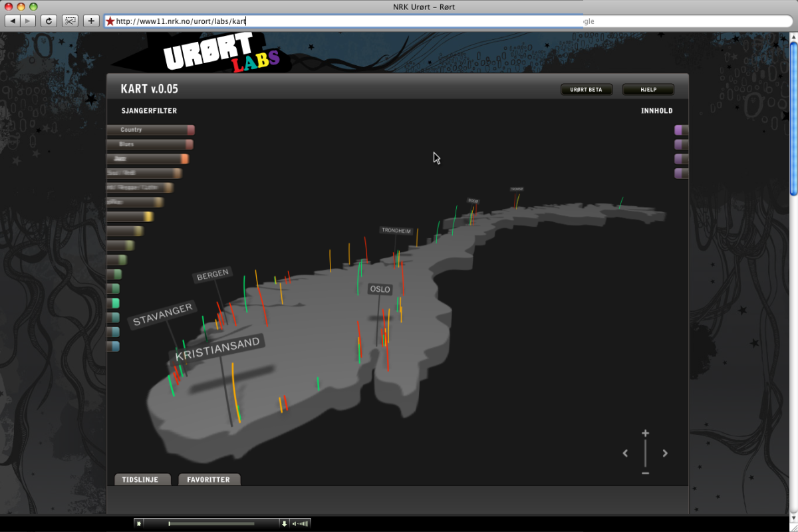Click the vertical zoom slider track
Screen dimensions: 798x532
click(x=645, y=454)
